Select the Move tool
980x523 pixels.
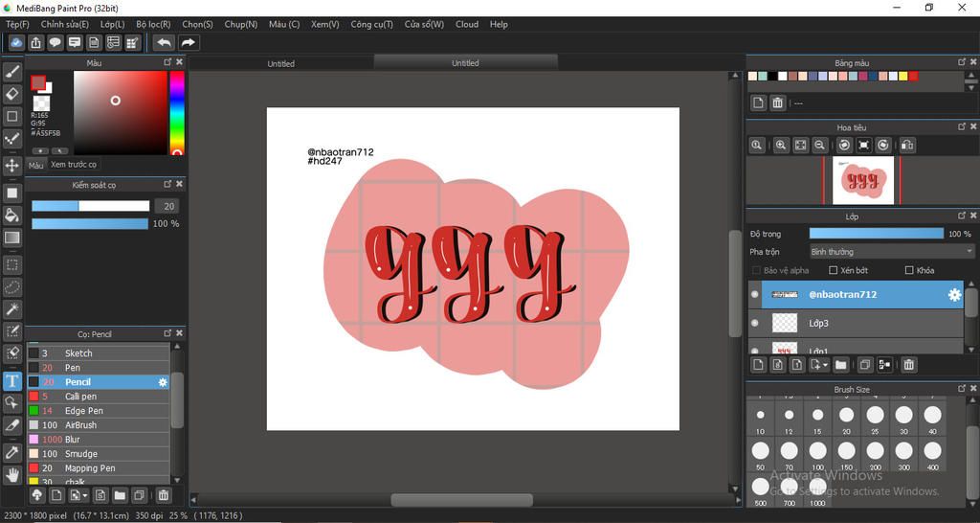(11, 165)
